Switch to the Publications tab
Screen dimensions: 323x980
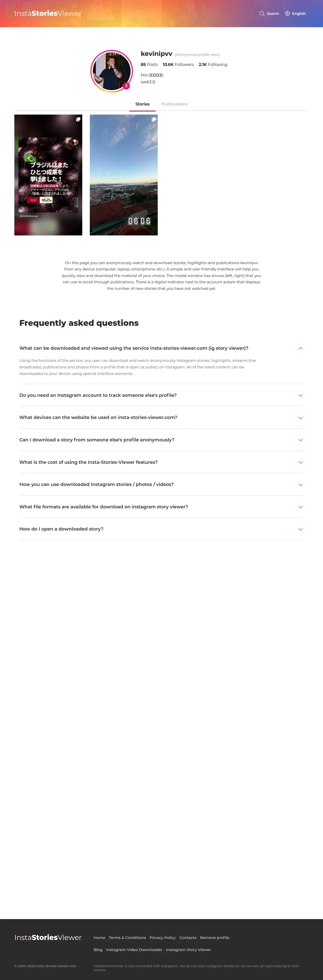174,104
